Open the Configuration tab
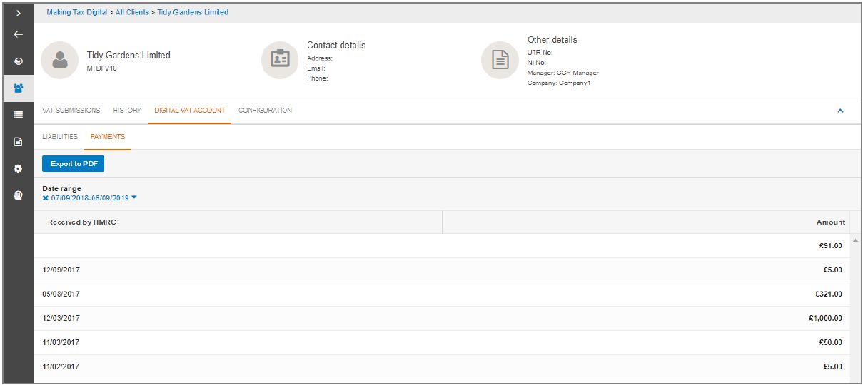Screen dimensions: 868x385 pos(265,111)
